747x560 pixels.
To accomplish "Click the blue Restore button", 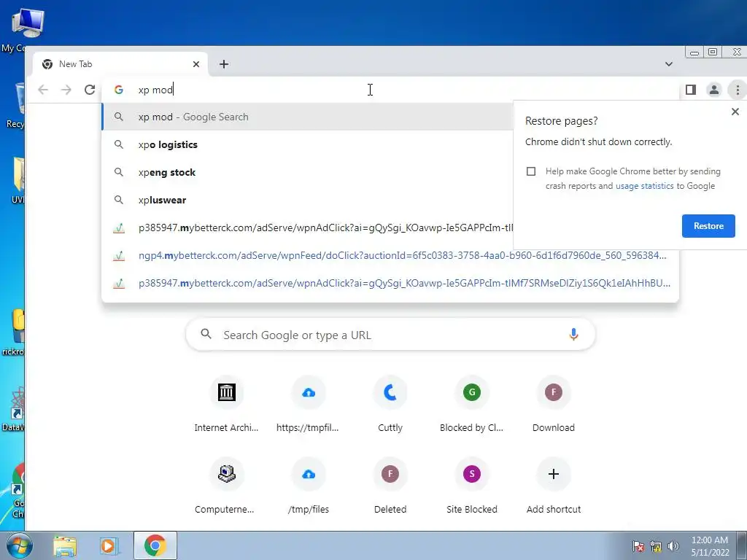I will 708,226.
